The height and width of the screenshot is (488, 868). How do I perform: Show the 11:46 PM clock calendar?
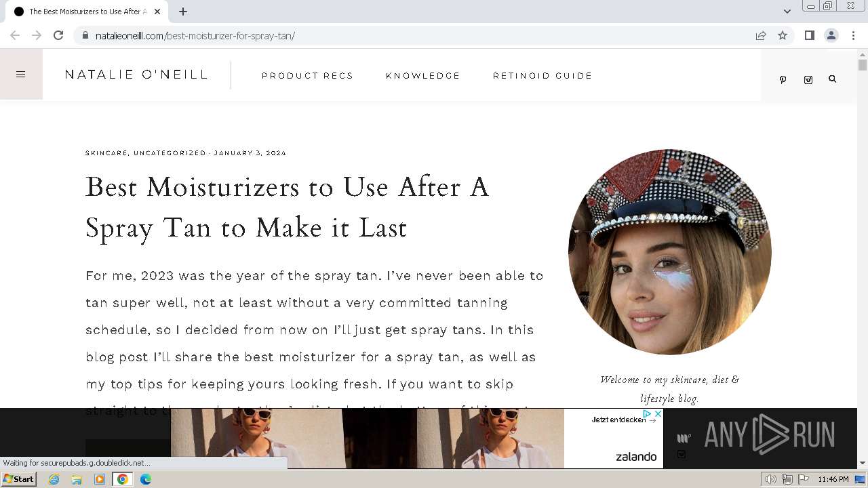click(x=833, y=479)
